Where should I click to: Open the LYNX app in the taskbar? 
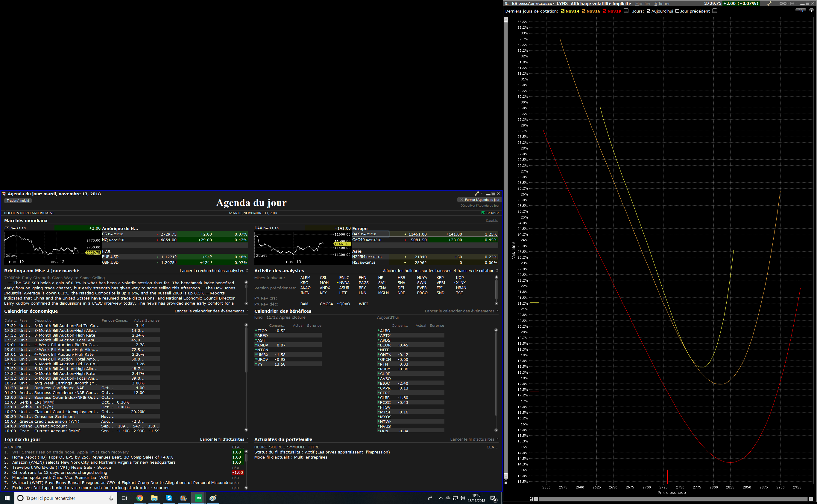coord(198,498)
